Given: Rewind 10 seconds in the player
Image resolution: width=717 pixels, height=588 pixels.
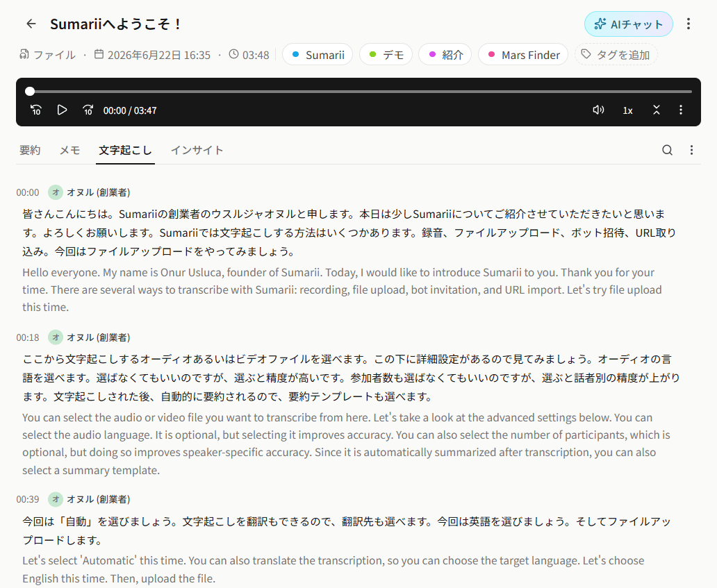Looking at the screenshot, I should pos(36,110).
